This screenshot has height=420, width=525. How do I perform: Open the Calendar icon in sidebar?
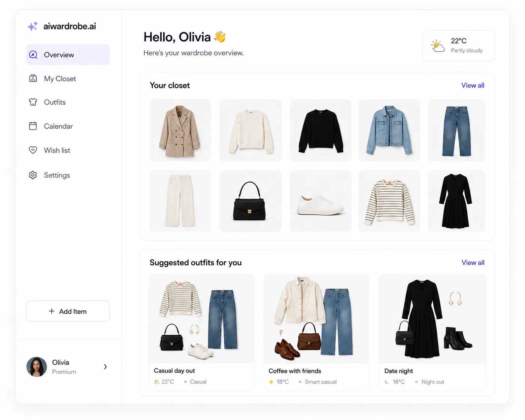click(x=33, y=126)
